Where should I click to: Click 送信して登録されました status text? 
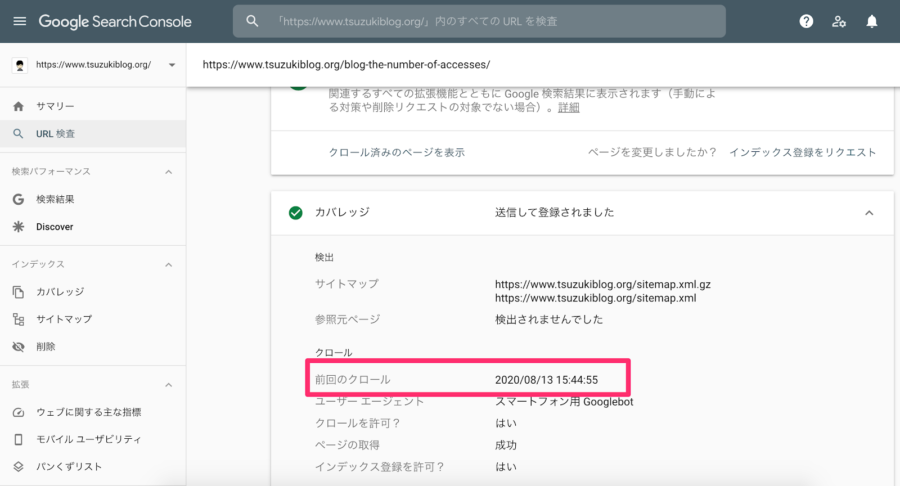pyautogui.click(x=554, y=212)
